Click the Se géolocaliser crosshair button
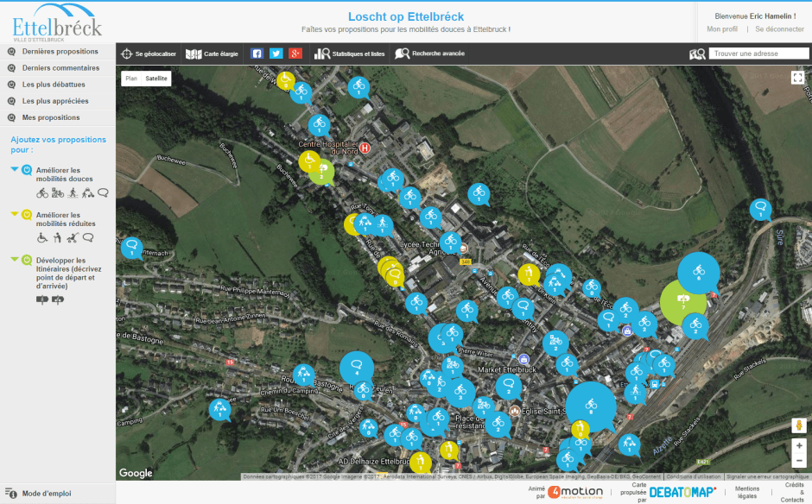The height and width of the screenshot is (504, 812). pyautogui.click(x=149, y=54)
